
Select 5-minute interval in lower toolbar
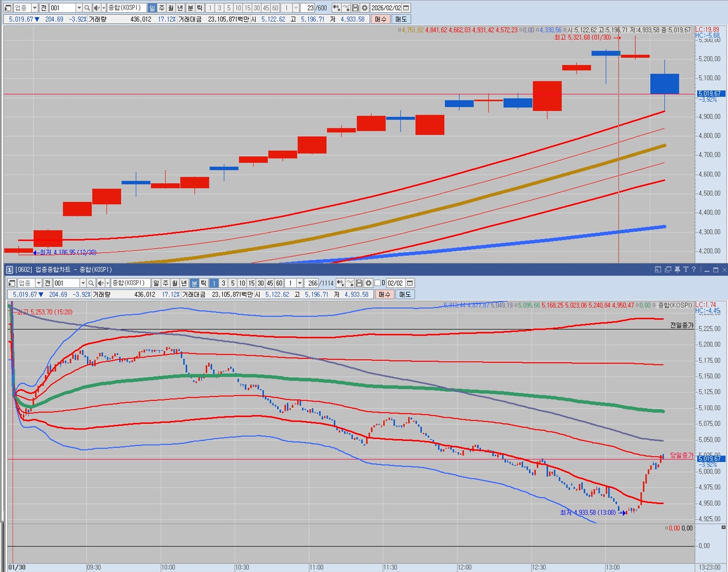(x=233, y=283)
